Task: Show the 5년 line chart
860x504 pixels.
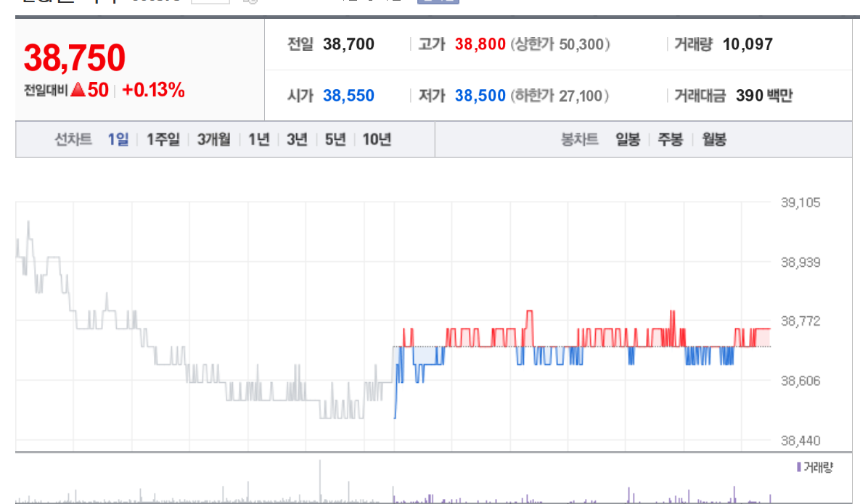Action: [x=335, y=140]
